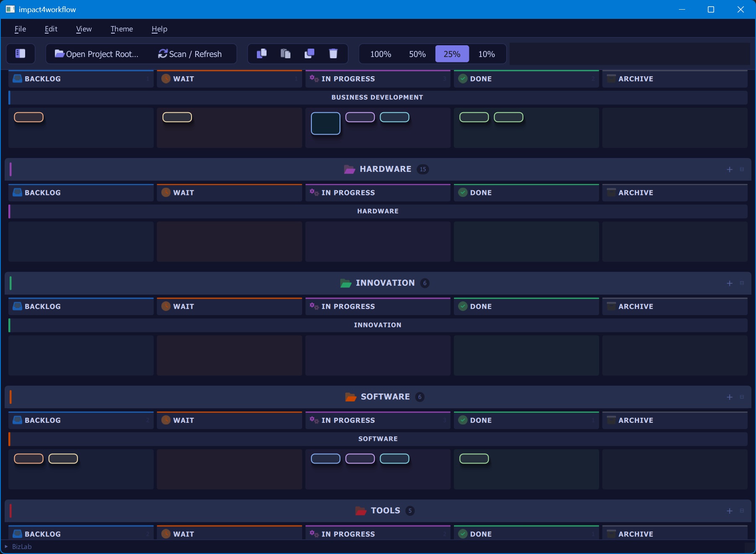Click the orange Software folder icon
756x554 pixels.
pyautogui.click(x=350, y=397)
